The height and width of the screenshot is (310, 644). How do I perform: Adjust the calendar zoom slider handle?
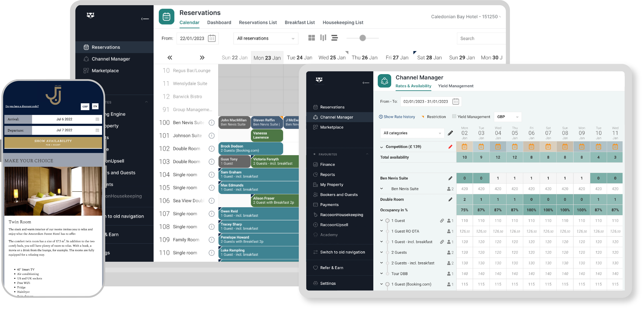tap(363, 38)
